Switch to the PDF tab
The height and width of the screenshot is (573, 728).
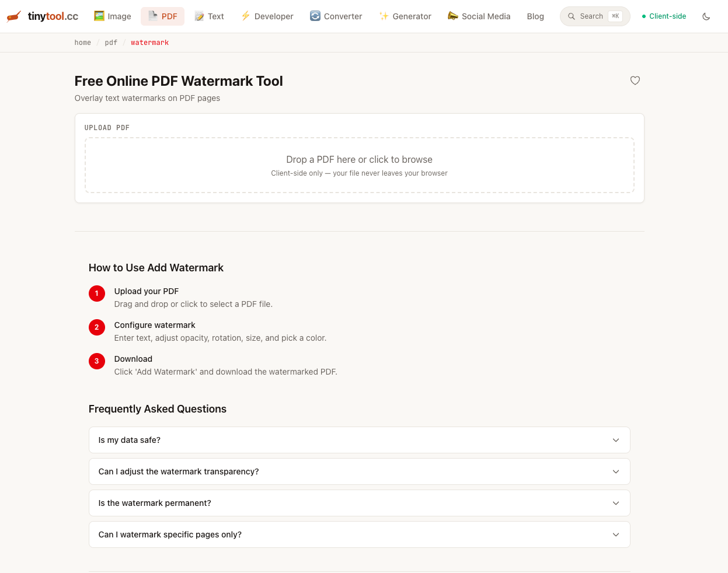tap(162, 16)
